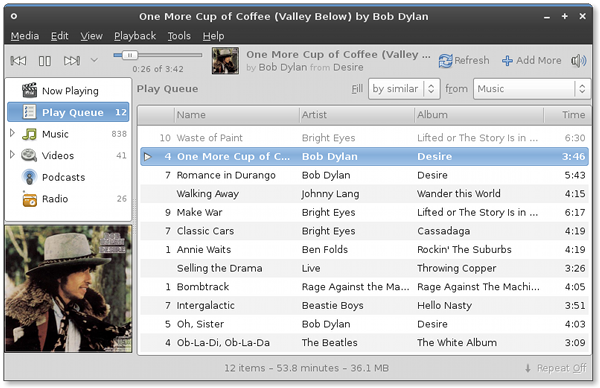Image resolution: width=600 pixels, height=388 pixels.
Task: Skip to the previous track
Action: coord(18,60)
